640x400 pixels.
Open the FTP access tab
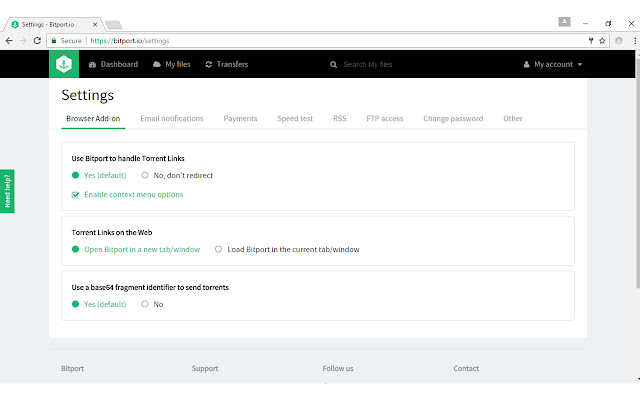(385, 119)
